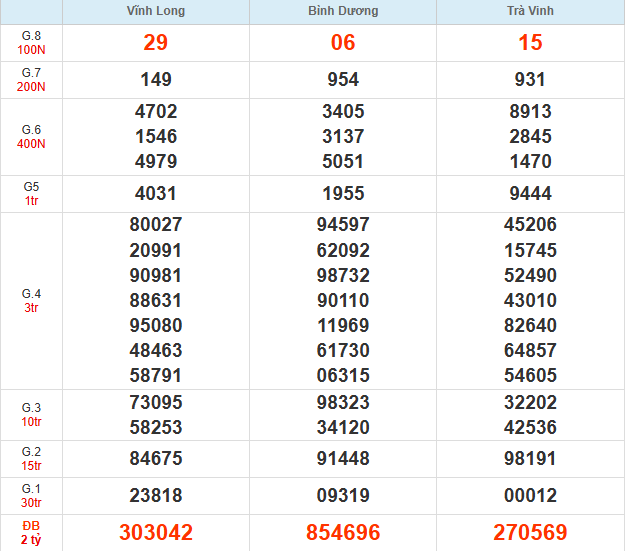This screenshot has height=551, width=625.
Task: Select the G.2 result 98191
Action: [530, 459]
